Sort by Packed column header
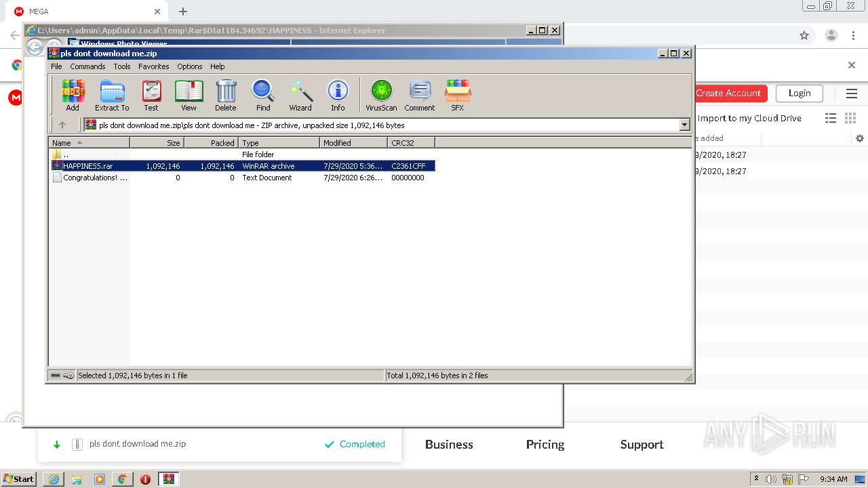Screen dimensions: 868x488 pyautogui.click(x=211, y=142)
